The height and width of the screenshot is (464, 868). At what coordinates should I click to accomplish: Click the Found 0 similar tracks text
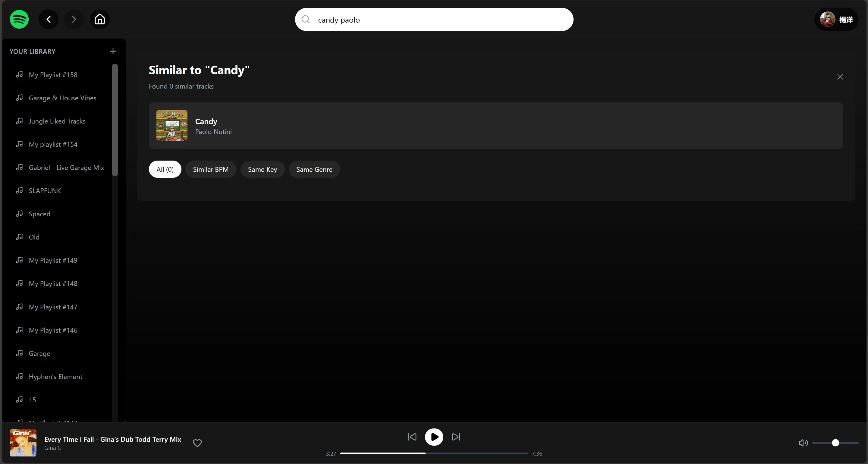pos(181,86)
